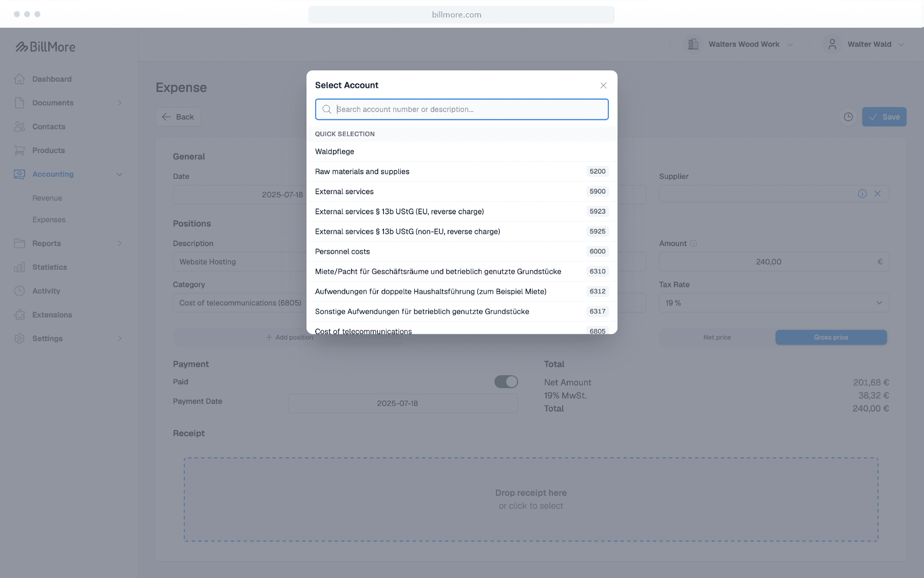The image size is (924, 578).
Task: Close the Select Account dialog
Action: pyautogui.click(x=604, y=85)
